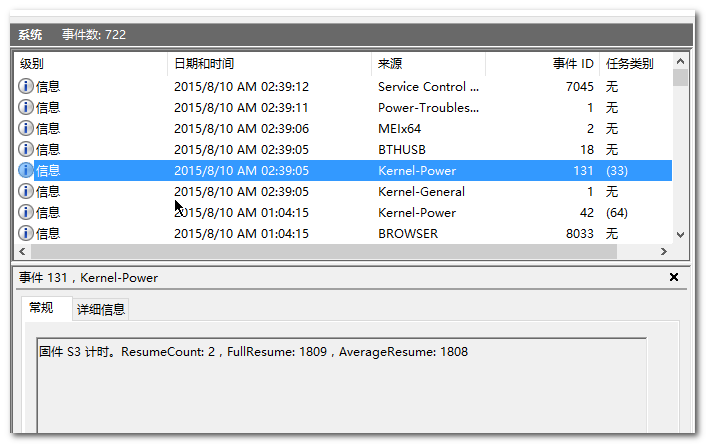Click the 02:39:06 timestamp cell
The height and width of the screenshot is (444, 706).
(241, 129)
